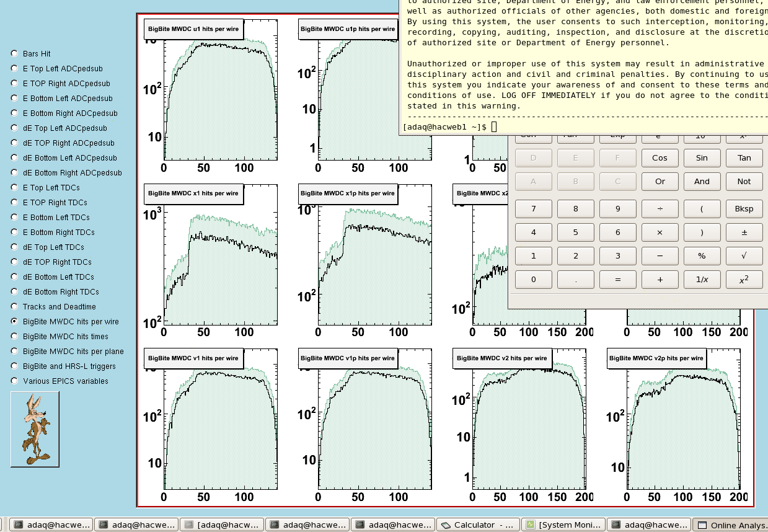
Task: Click the plus-minus ± key
Action: coord(744,233)
